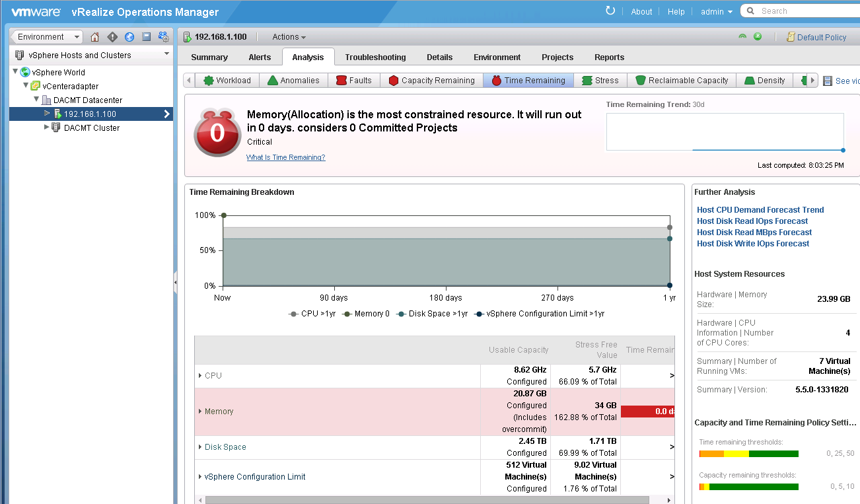Open the Stress badge tab
This screenshot has height=504, width=860.
coord(600,80)
